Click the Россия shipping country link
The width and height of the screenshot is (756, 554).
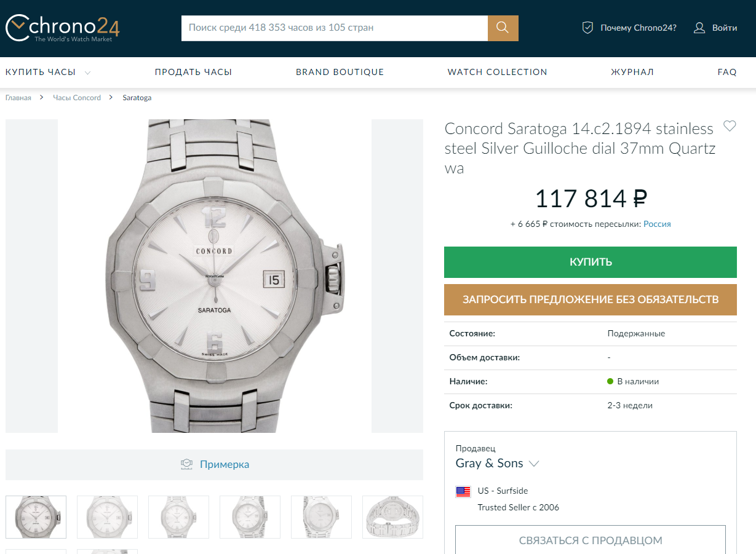[x=657, y=224]
